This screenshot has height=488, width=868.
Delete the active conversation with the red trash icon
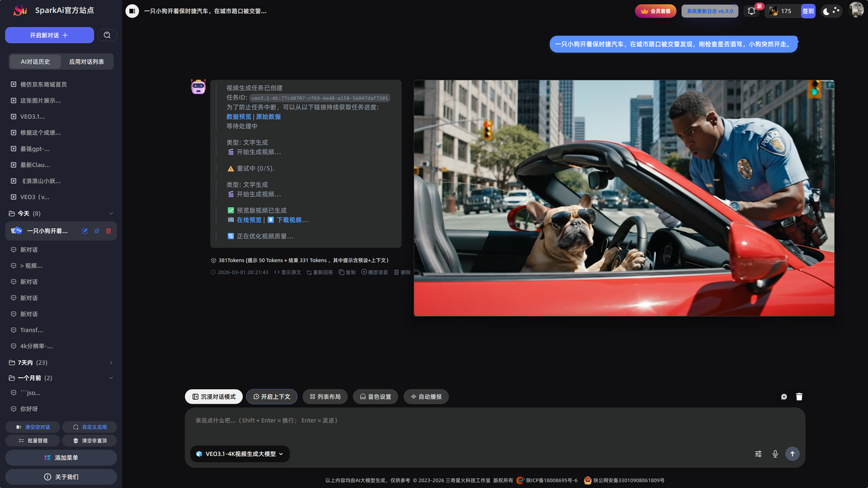pyautogui.click(x=108, y=231)
